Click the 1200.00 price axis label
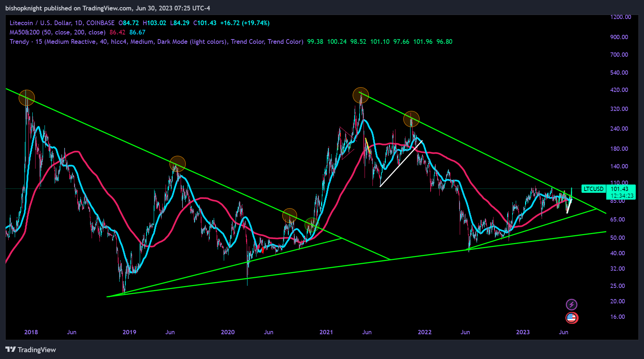This screenshot has height=359, width=644. click(621, 17)
